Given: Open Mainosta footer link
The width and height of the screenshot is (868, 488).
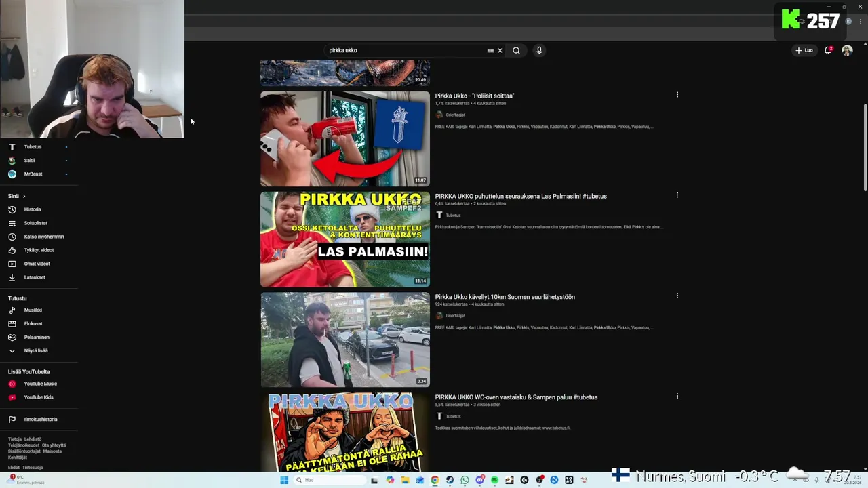Looking at the screenshot, I should [x=52, y=451].
